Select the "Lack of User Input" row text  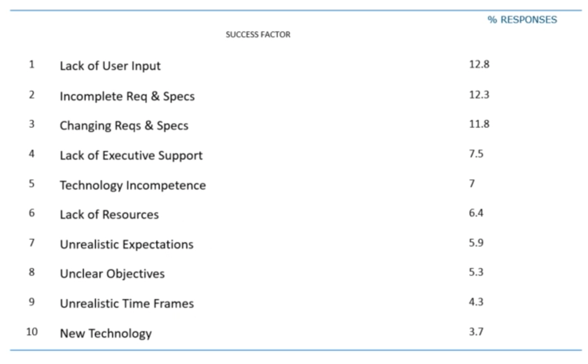pyautogui.click(x=110, y=66)
